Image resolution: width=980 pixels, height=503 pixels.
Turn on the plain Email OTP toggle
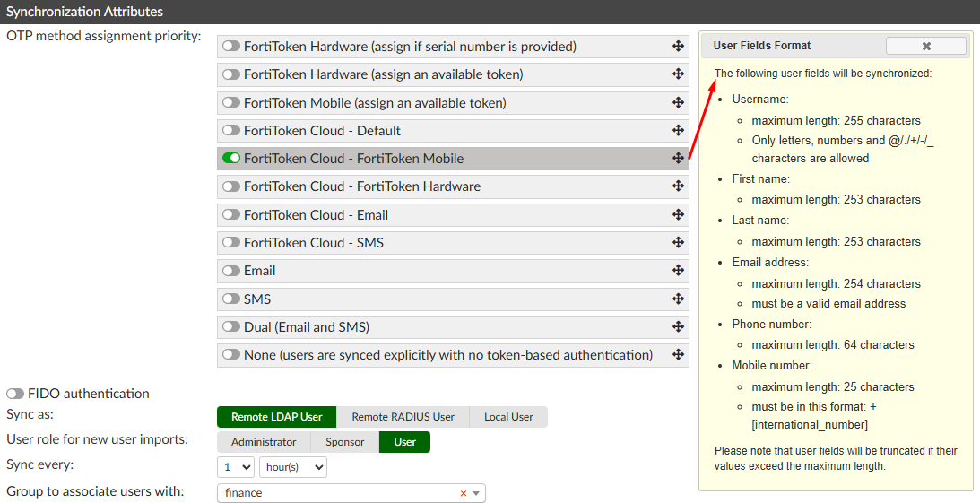pos(231,271)
